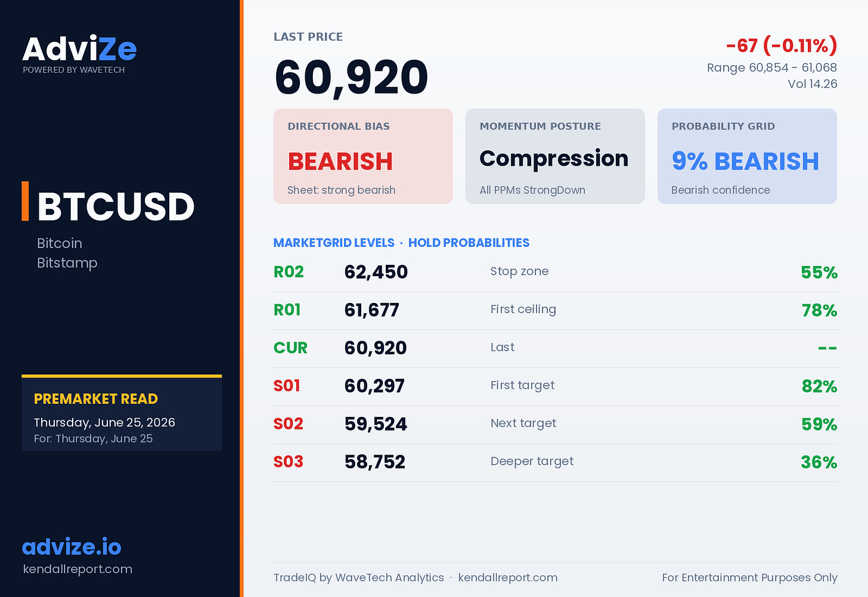Click 'All PPMs StrongDown' note
The width and height of the screenshot is (868, 597).
click(x=532, y=190)
